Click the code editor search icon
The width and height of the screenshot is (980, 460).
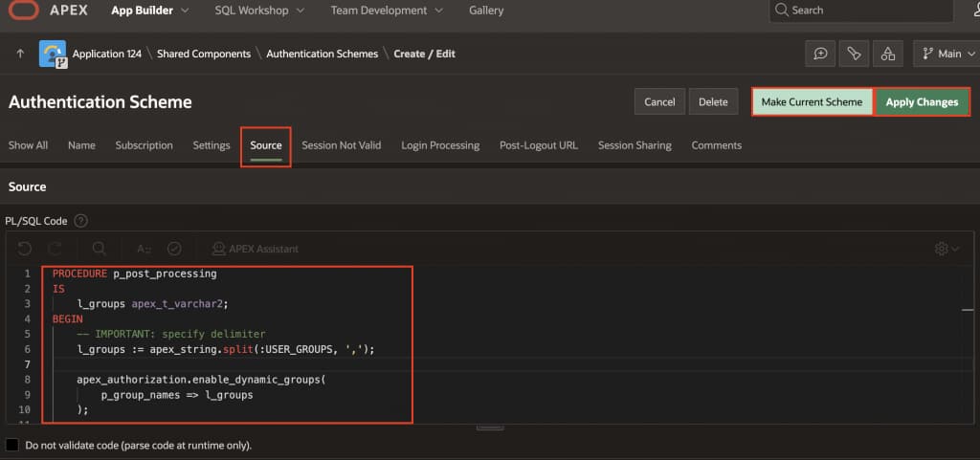pos(100,249)
